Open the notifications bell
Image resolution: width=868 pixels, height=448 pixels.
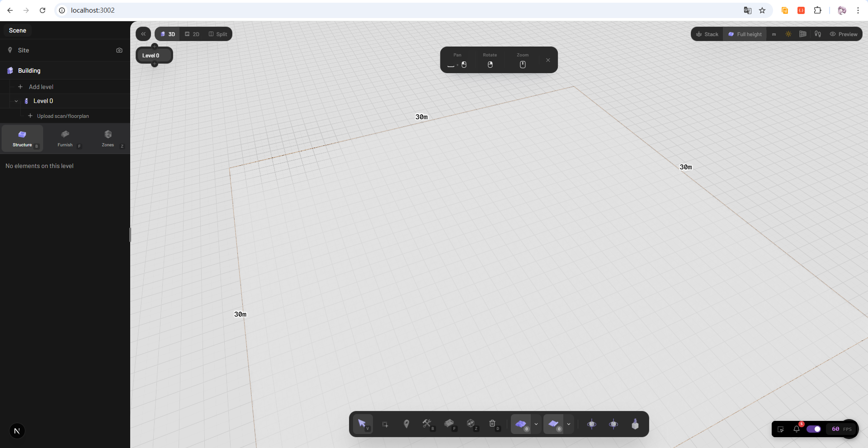(x=797, y=429)
